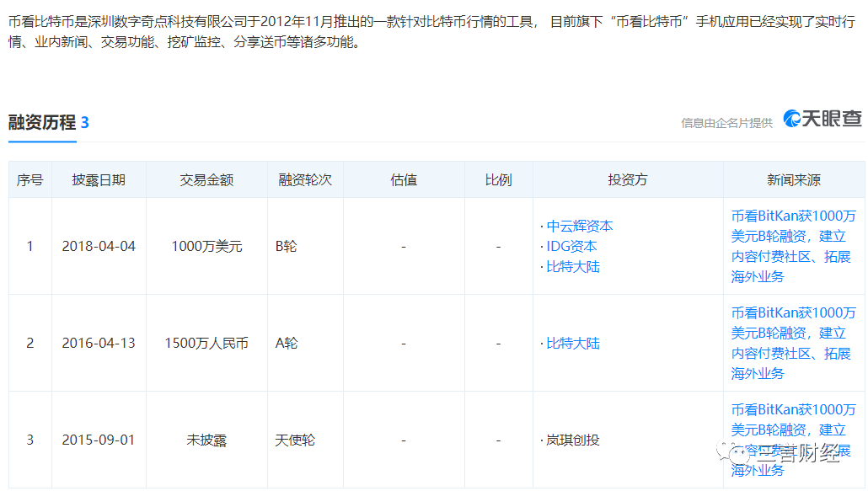Select the 融资历程 section tab
The image size is (868, 491).
click(x=42, y=122)
